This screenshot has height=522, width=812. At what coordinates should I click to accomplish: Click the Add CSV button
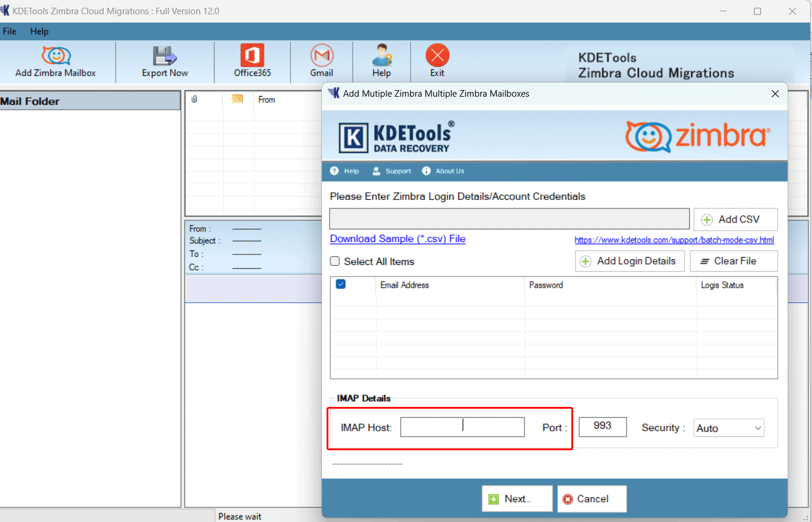736,219
